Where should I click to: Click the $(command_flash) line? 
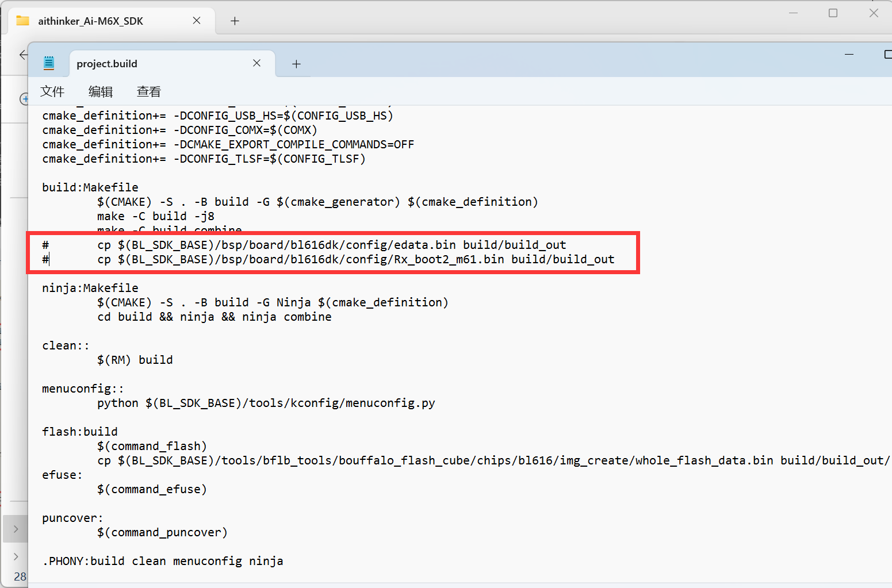click(152, 446)
